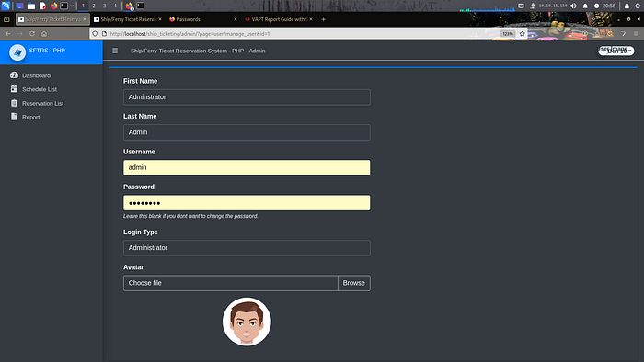Viewport: 644px width, 362px height.
Task: Edit the Last Name field
Action: [247, 132]
